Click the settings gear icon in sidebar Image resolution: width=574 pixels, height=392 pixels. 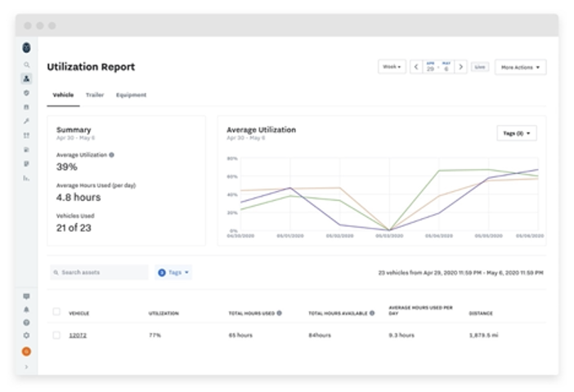pos(26,335)
